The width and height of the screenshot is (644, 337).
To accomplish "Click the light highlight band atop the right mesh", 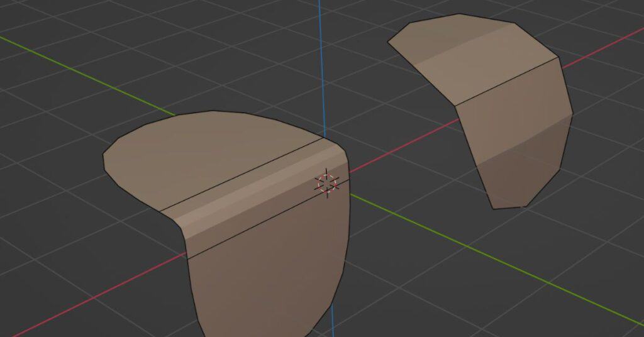I will click(x=465, y=47).
